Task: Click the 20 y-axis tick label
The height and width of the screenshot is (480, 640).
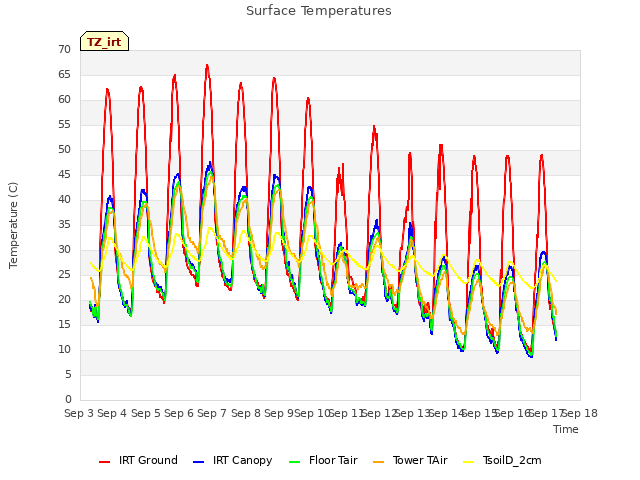Action: coord(64,300)
